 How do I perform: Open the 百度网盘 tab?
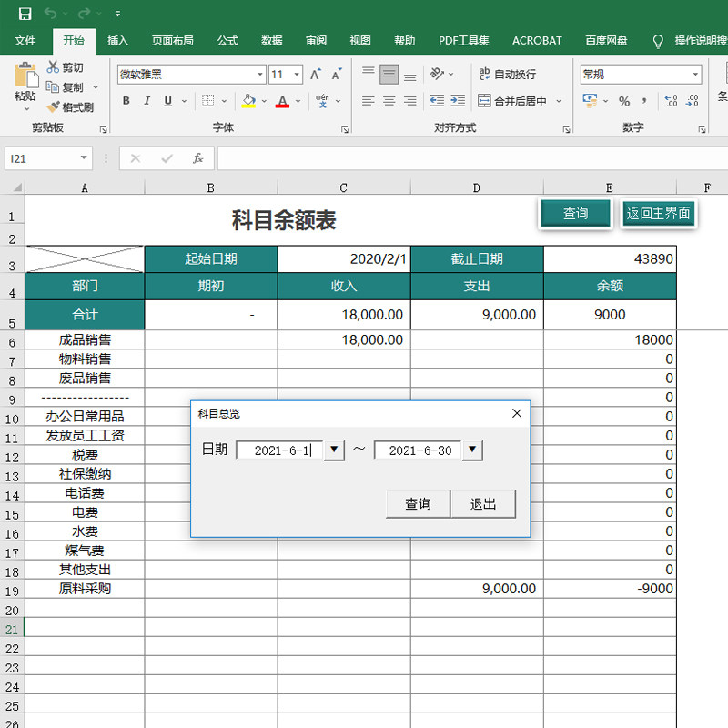[x=606, y=41]
